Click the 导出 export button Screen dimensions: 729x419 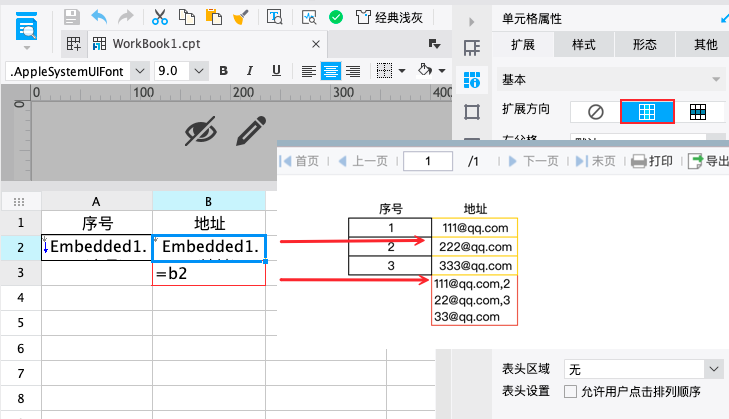pos(708,161)
